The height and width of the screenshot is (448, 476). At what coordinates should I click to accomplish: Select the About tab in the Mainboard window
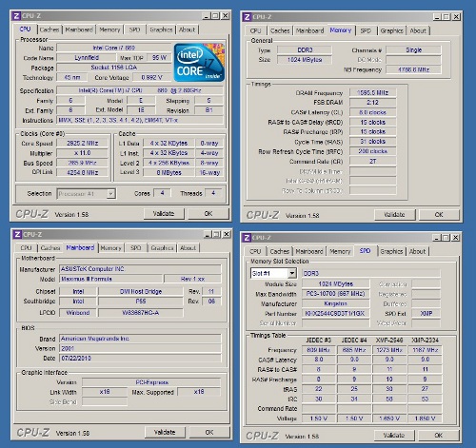pyautogui.click(x=188, y=248)
